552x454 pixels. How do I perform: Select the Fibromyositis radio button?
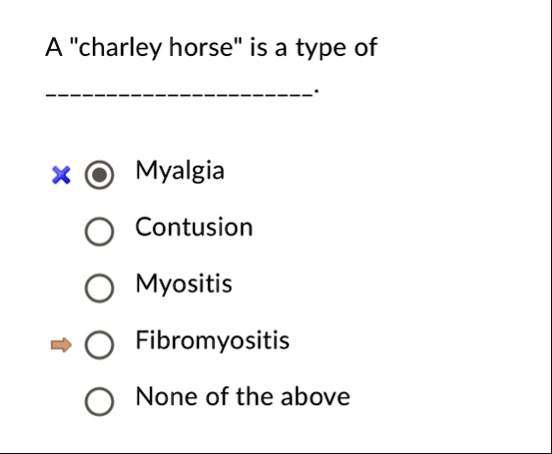pos(99,345)
